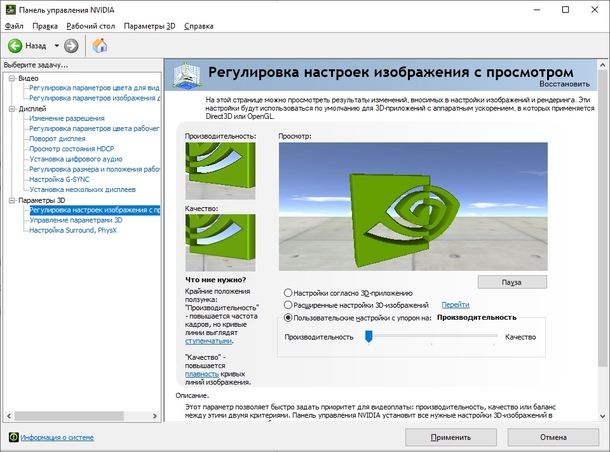Collapse the Дисплей tree node
610x452 pixels.
tap(12, 109)
